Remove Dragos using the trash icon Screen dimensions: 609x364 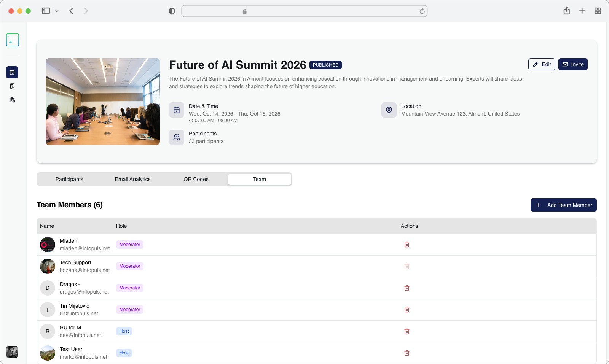(407, 288)
